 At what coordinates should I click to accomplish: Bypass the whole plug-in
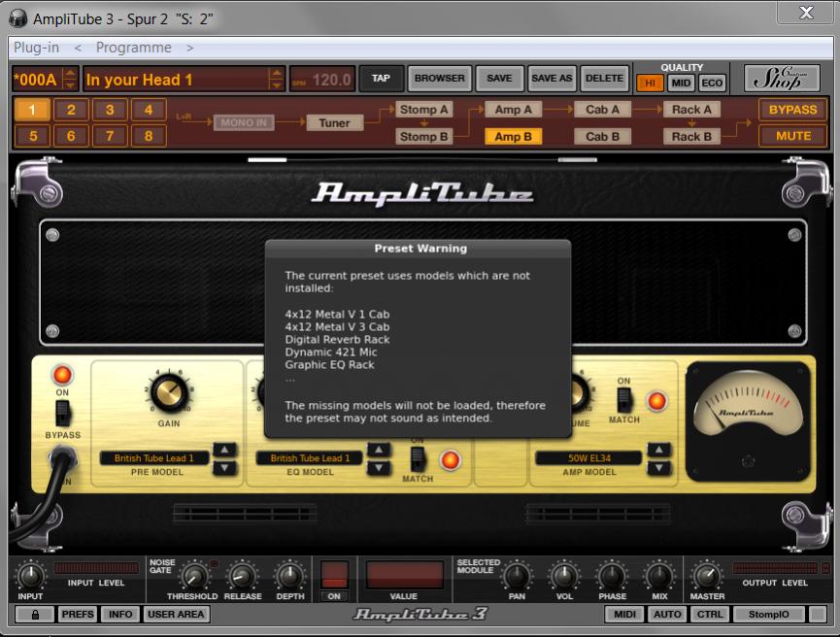793,110
